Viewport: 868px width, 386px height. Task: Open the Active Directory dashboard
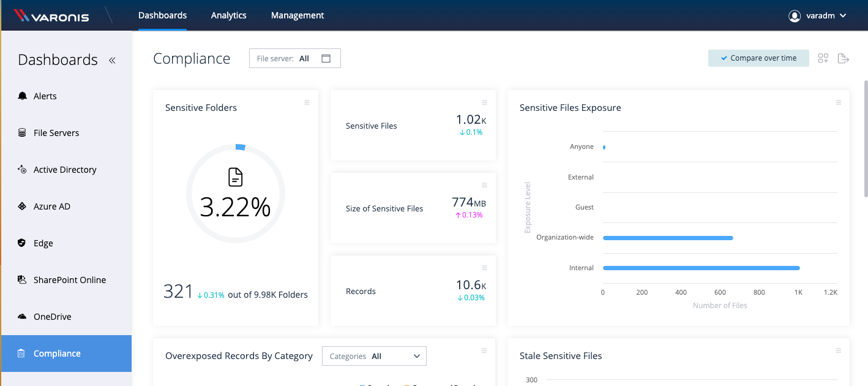click(64, 169)
